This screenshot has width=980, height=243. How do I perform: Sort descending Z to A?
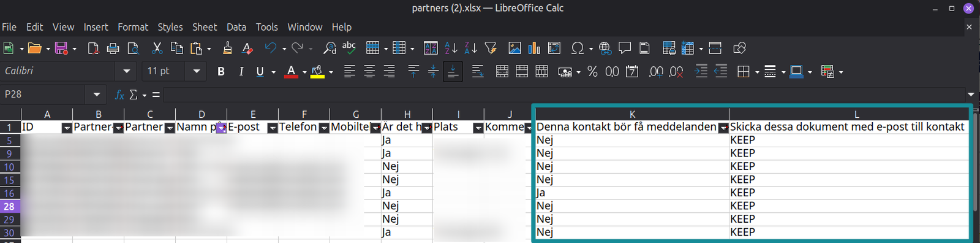[x=470, y=48]
